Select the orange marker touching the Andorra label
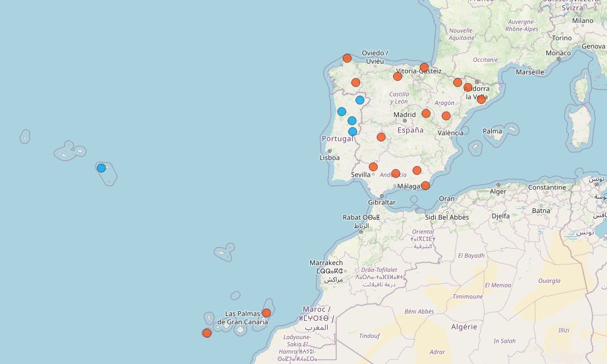 [468, 87]
